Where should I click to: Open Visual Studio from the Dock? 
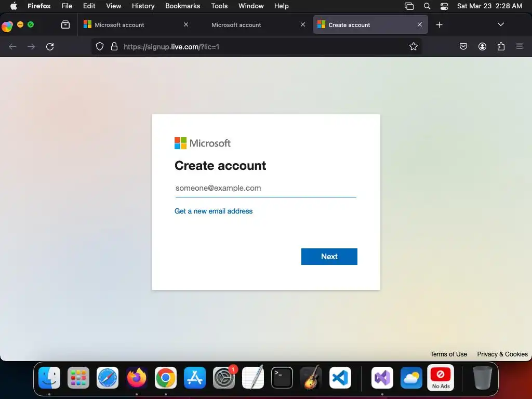382,377
